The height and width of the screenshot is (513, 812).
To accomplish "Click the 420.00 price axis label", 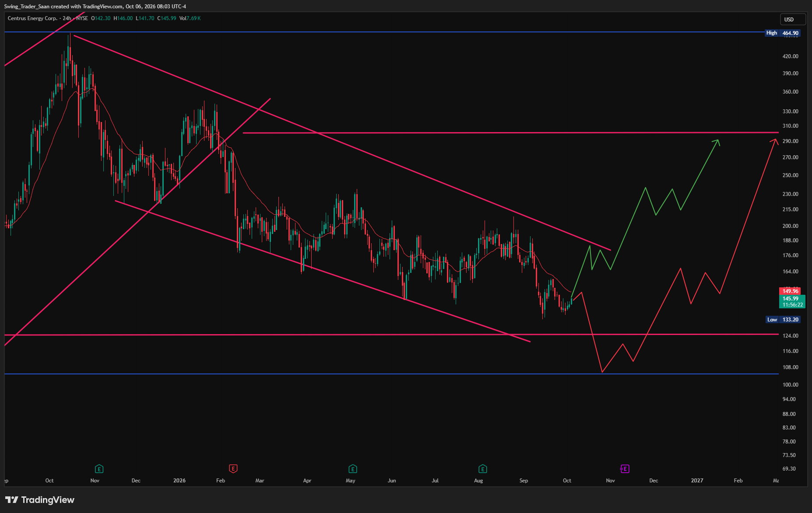I will 790,56.
